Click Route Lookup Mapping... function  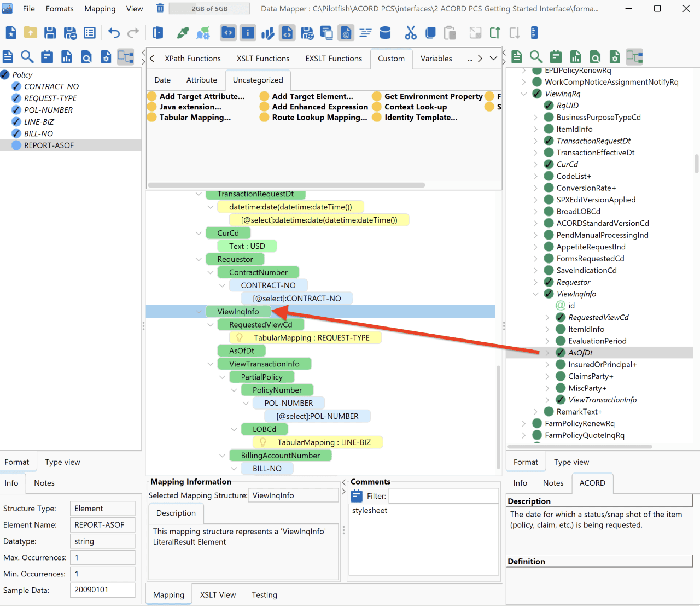(314, 117)
